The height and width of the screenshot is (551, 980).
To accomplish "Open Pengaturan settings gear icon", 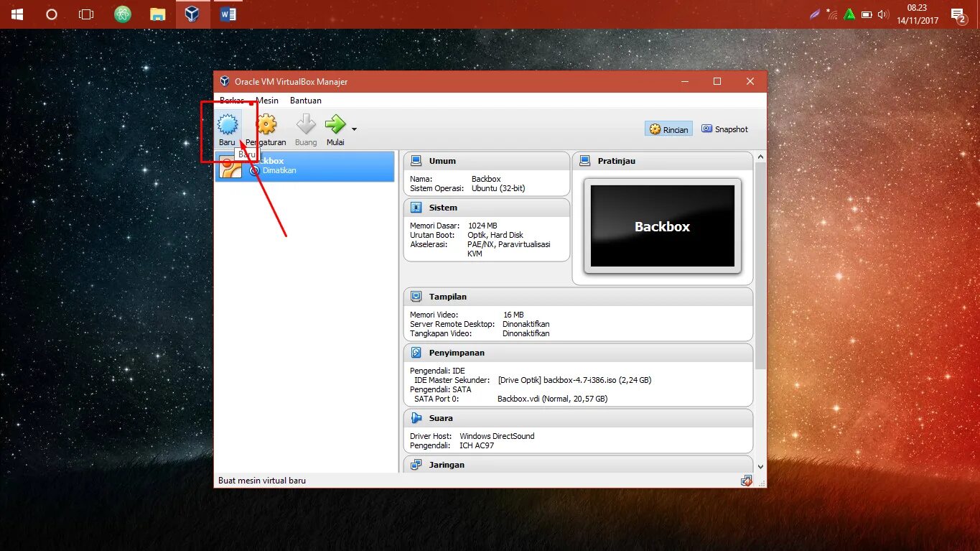I will [x=266, y=124].
